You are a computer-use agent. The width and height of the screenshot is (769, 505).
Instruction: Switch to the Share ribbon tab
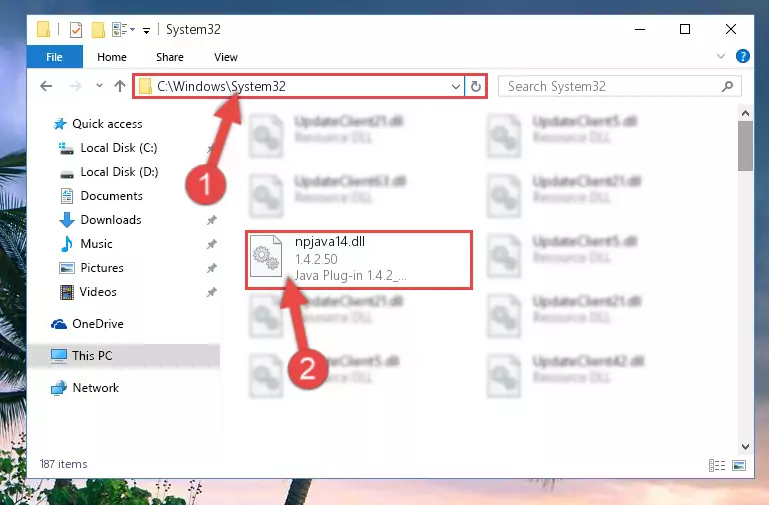(x=170, y=57)
